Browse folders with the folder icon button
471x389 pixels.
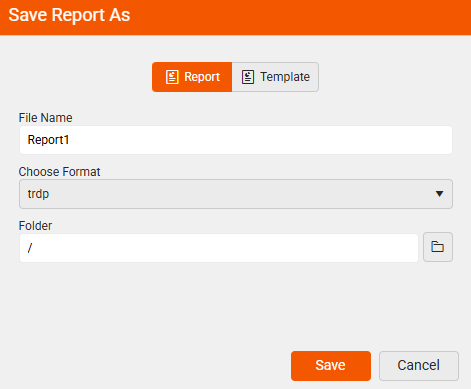[x=438, y=247]
